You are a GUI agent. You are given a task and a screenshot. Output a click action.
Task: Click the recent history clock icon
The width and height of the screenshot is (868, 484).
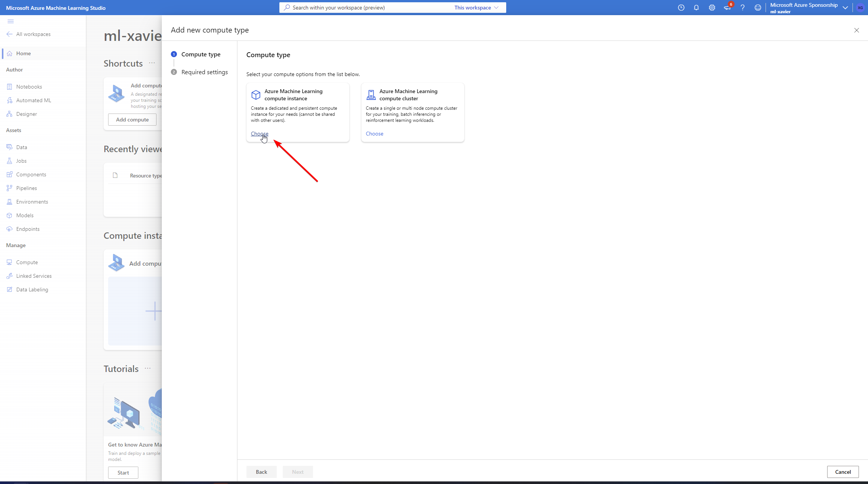click(681, 8)
